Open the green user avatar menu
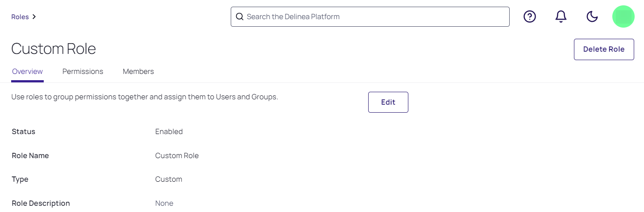The image size is (644, 212). [623, 16]
